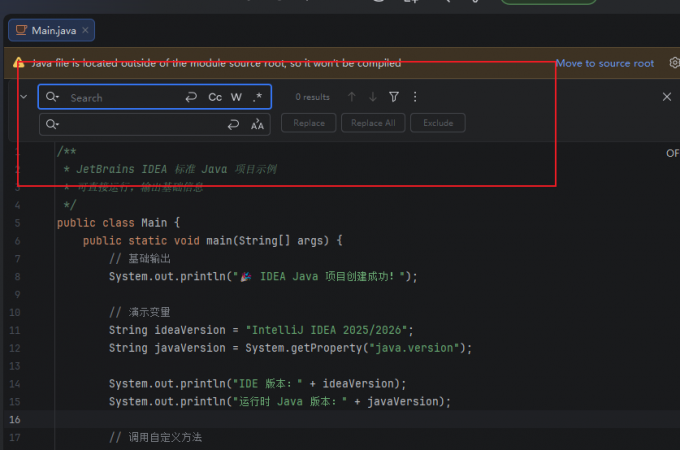Viewport: 680px width, 450px height.
Task: Click Move to source root link
Action: click(605, 63)
